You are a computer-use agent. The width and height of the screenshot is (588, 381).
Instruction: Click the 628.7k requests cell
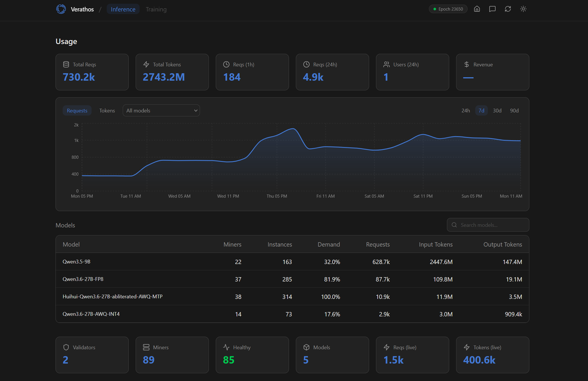381,262
